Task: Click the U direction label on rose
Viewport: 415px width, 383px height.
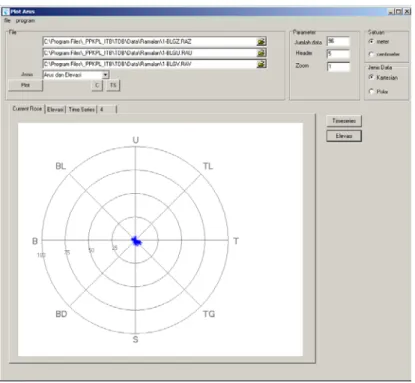Action: tap(136, 140)
